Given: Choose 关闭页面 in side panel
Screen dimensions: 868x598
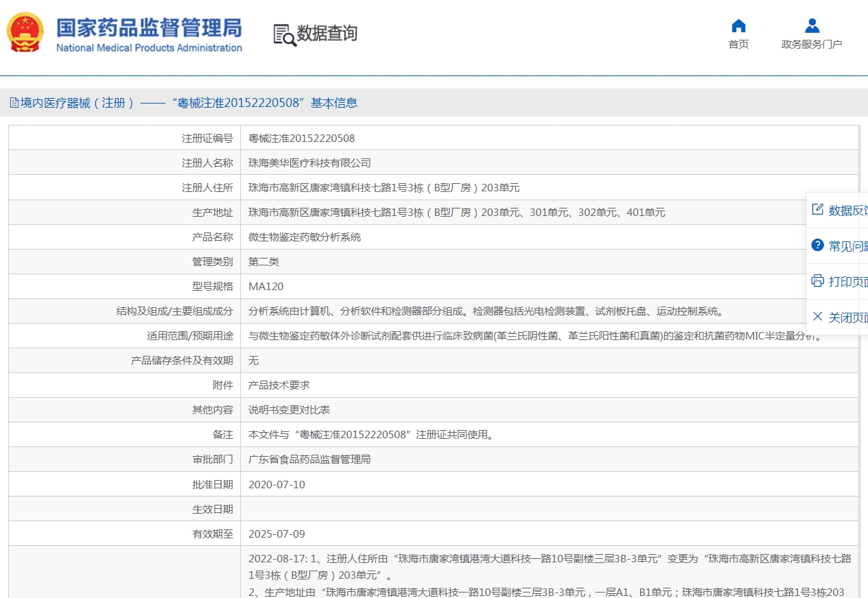Looking at the screenshot, I should pyautogui.click(x=848, y=318).
